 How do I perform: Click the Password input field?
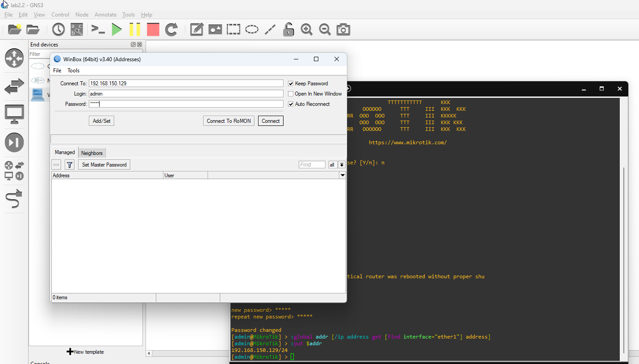pyautogui.click(x=186, y=104)
